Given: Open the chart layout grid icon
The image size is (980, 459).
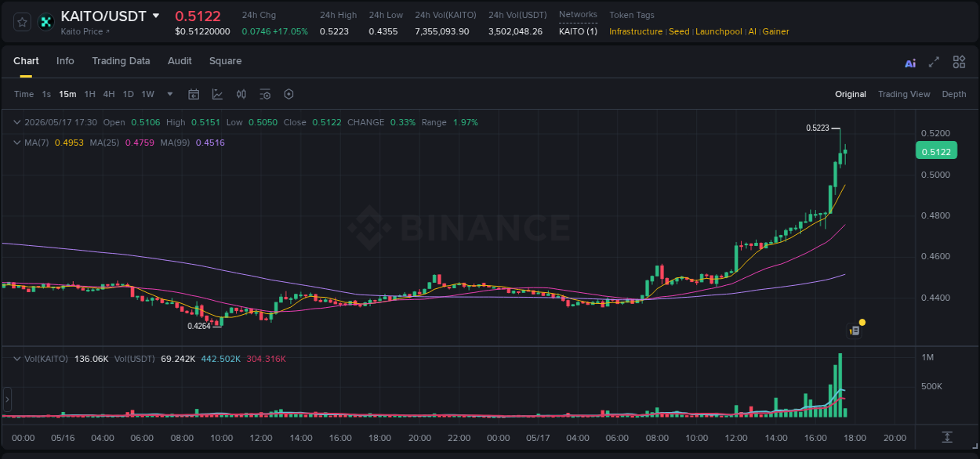Looking at the screenshot, I should (959, 63).
